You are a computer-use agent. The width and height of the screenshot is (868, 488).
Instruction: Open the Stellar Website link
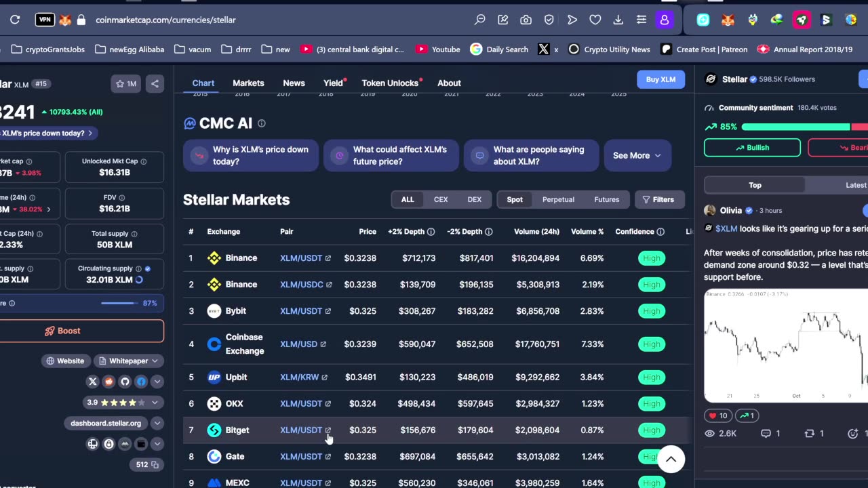click(65, 361)
